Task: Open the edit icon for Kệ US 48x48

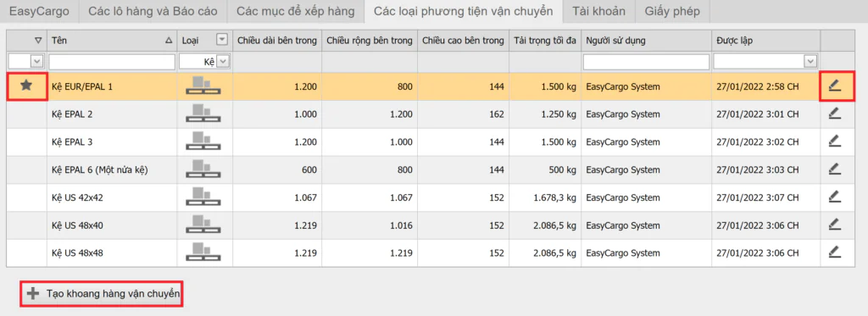Action: (x=835, y=252)
